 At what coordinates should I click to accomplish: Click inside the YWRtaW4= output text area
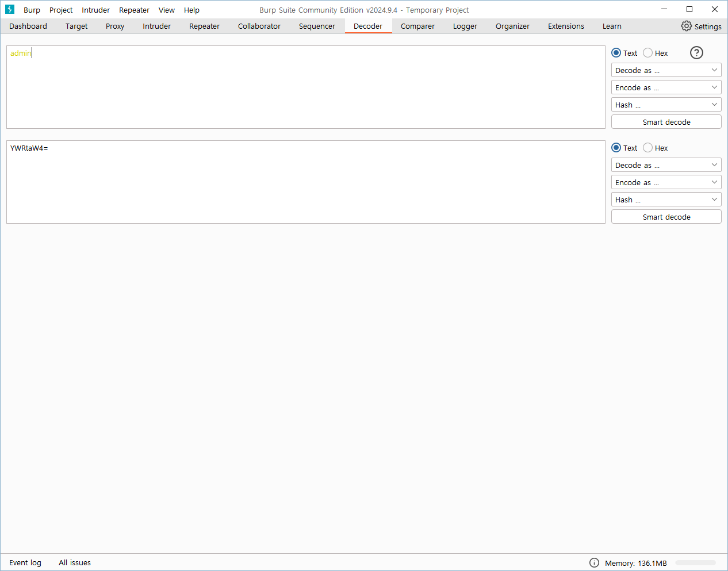click(x=306, y=182)
